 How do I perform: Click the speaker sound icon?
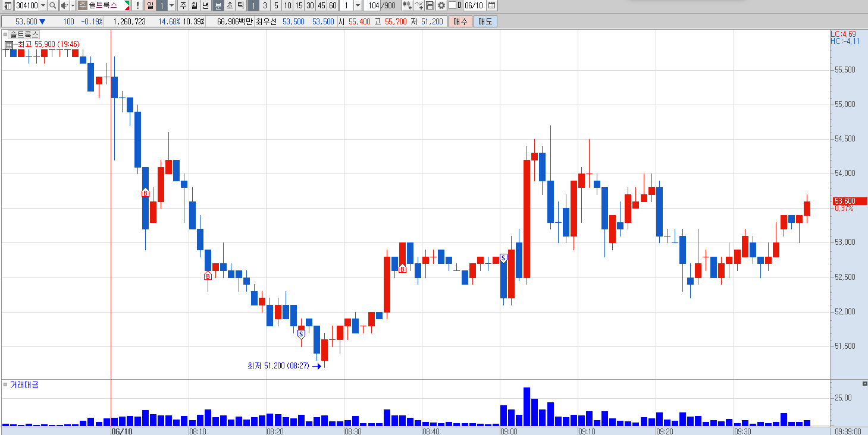click(64, 5)
